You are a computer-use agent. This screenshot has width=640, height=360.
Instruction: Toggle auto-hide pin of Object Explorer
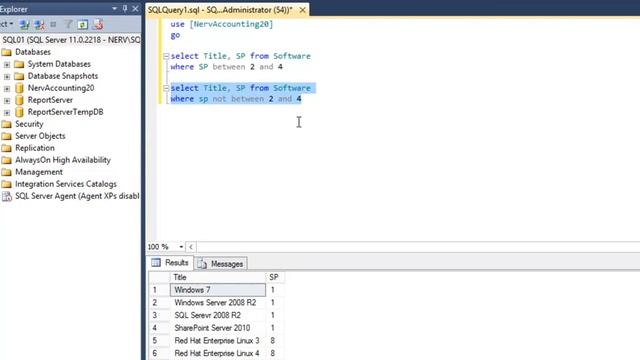[125, 9]
